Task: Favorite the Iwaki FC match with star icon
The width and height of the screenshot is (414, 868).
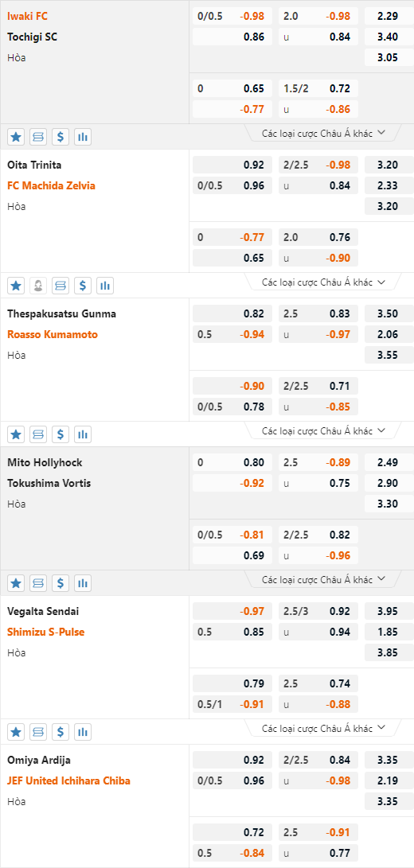Action: [x=16, y=137]
